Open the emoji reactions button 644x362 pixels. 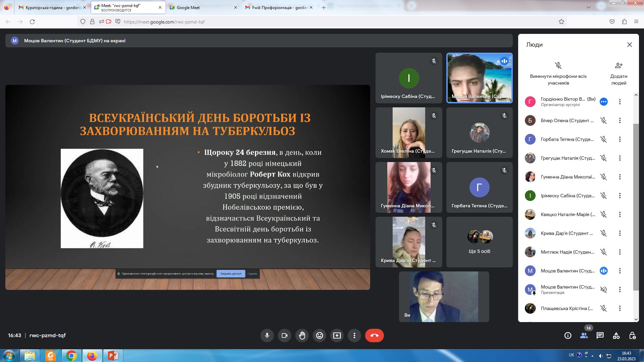coord(319,335)
